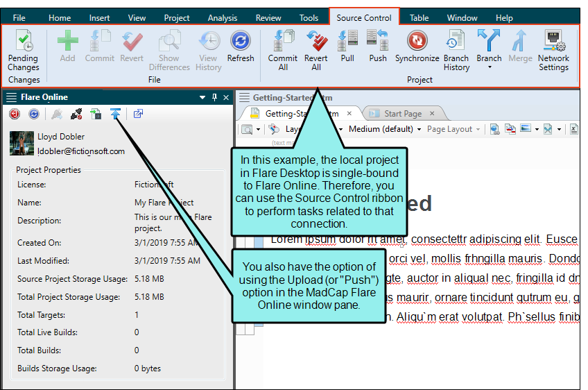This screenshot has width=588, height=390.
Task: Click the import project icon in Flare Online pane
Action: (96, 113)
